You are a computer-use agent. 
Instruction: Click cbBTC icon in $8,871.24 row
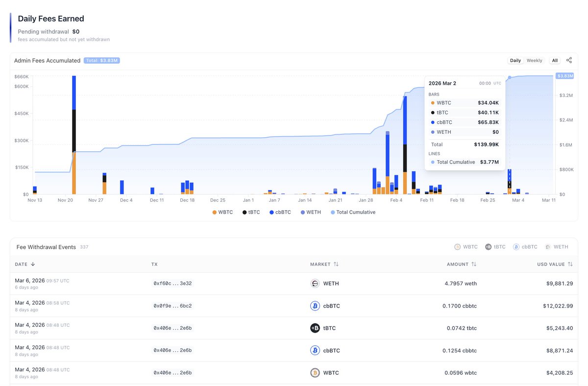(x=315, y=350)
